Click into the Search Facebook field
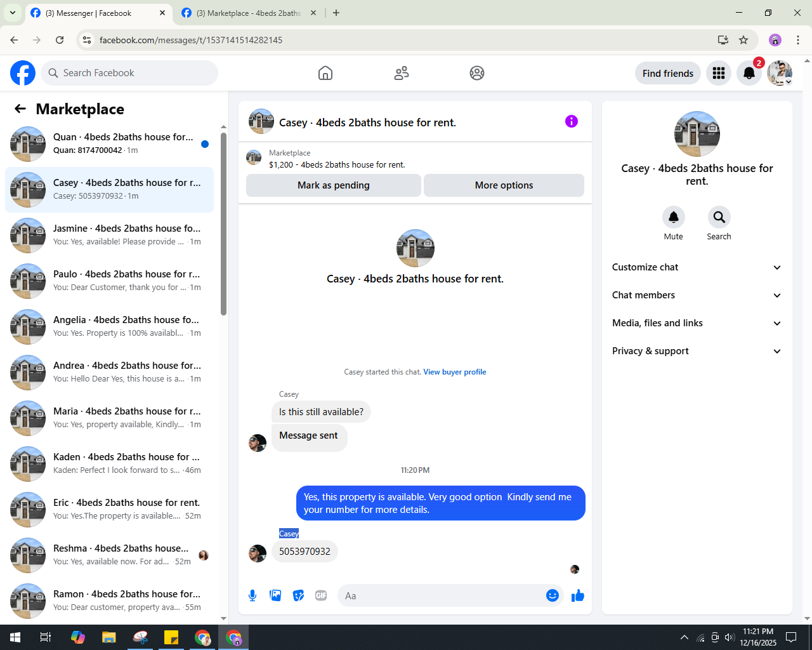Viewport: 812px width, 650px height. [x=129, y=73]
